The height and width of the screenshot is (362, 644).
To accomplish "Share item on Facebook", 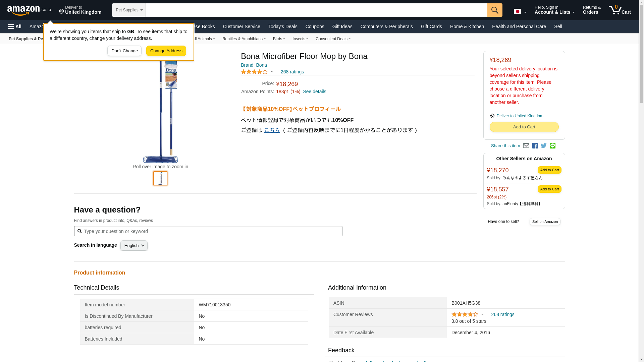I will tap(535, 146).
